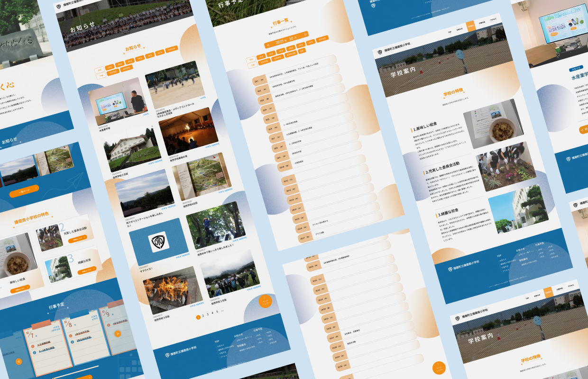Image resolution: width=588 pixels, height=379 pixels.
Task: Open page 5 in the news pagination
Action: [217, 312]
